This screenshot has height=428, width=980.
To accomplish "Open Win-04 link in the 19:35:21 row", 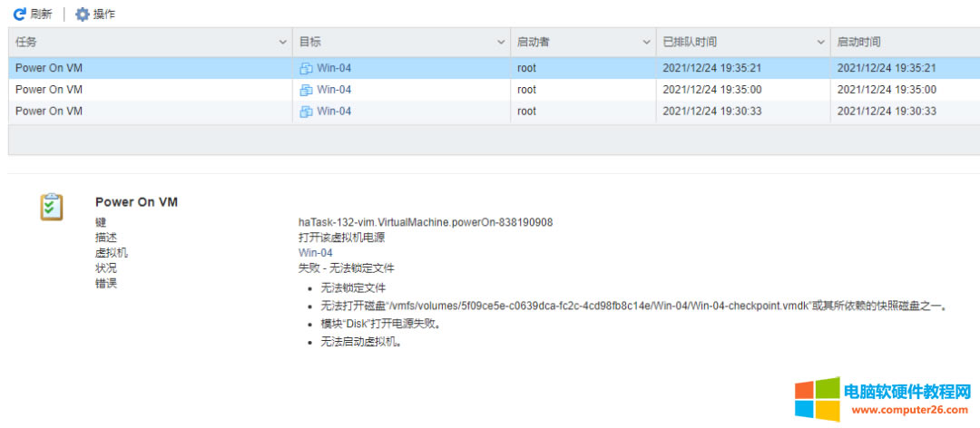I will coord(334,68).
